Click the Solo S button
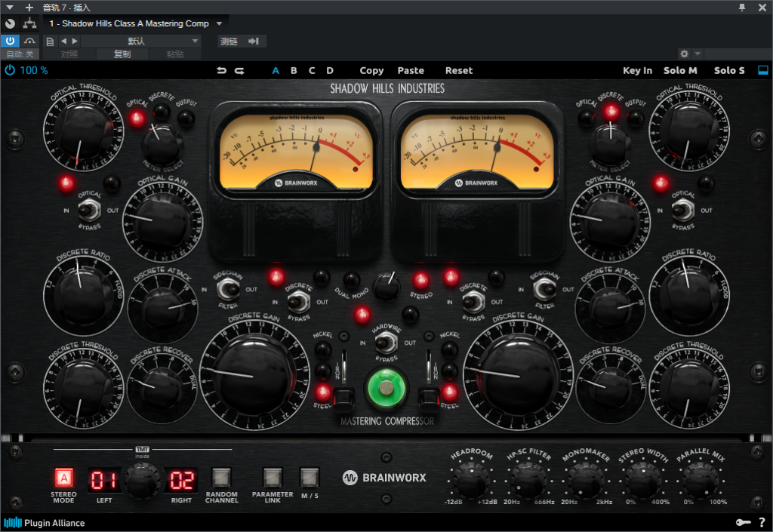Image resolution: width=773 pixels, height=532 pixels. click(729, 70)
